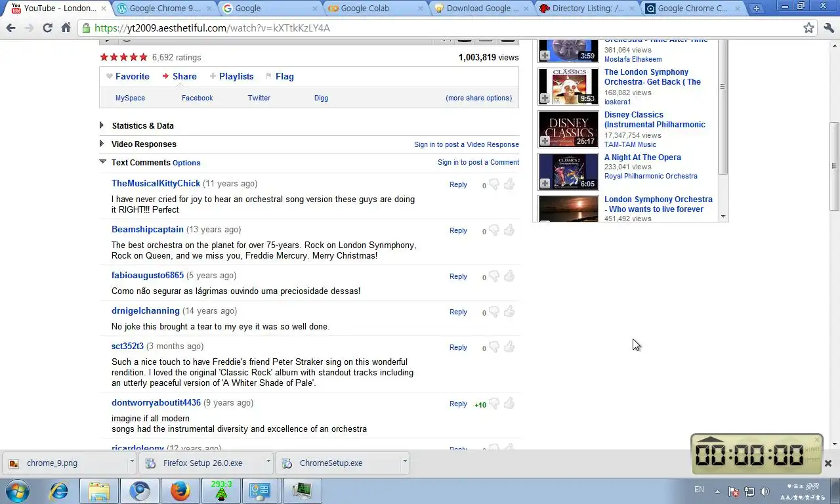Viewport: 840px width, 504px height.
Task: Open the A Night At The Opera thumbnail
Action: [568, 171]
